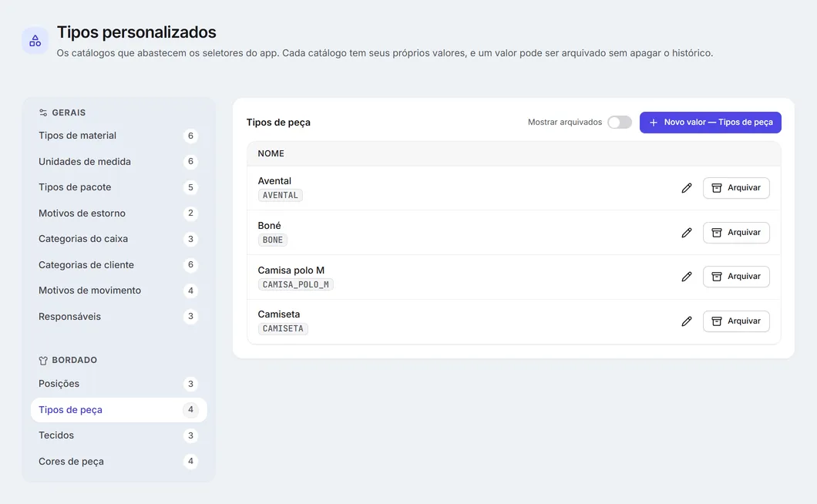
Task: Go to Motivos de estorno
Action: click(x=119, y=213)
